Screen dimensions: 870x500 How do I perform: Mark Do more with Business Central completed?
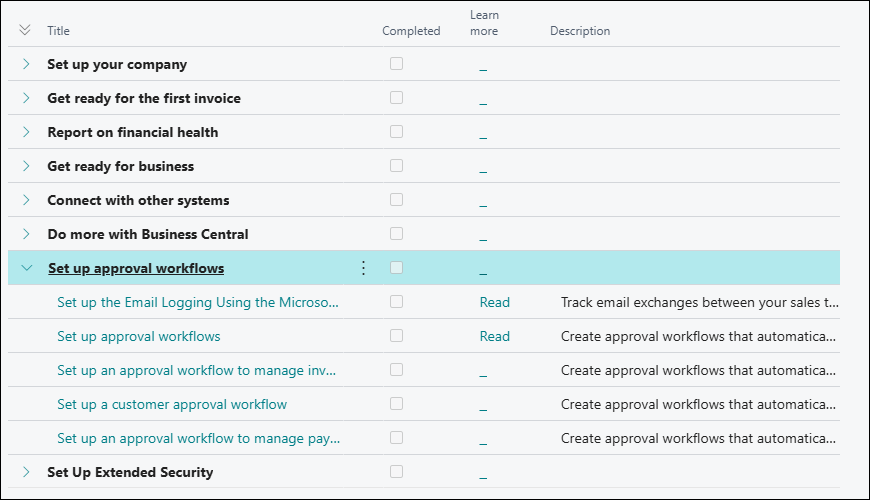397,234
